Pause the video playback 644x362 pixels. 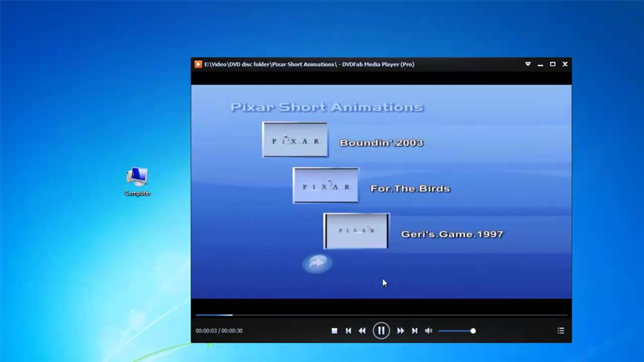pyautogui.click(x=381, y=331)
